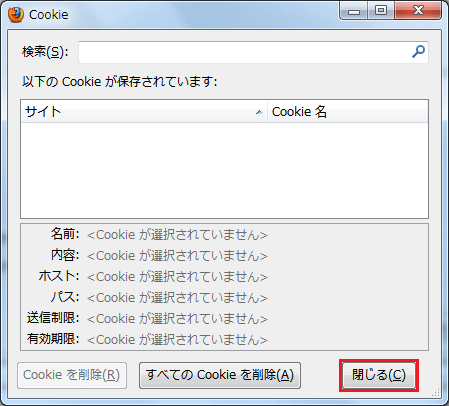Click the empty cookie list area
Viewport: 449px width, 406px height.
tap(224, 170)
